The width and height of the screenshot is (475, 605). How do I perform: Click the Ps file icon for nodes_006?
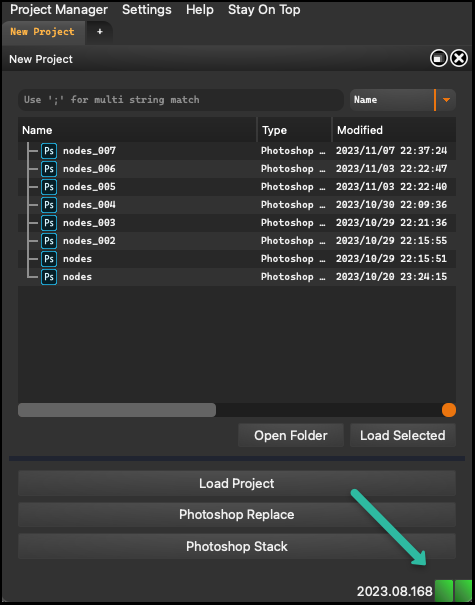49,169
